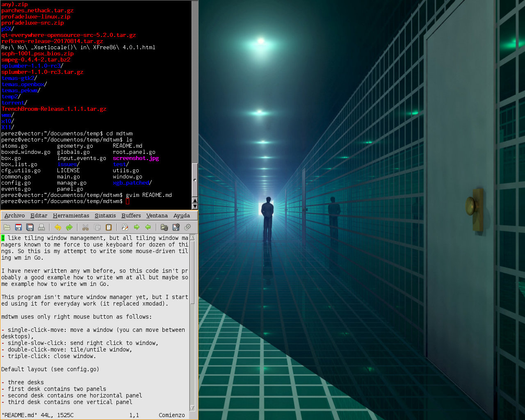Image resolution: width=525 pixels, height=420 pixels.
Task: Click "globals.go" in the terminal listing
Action: tap(73, 152)
